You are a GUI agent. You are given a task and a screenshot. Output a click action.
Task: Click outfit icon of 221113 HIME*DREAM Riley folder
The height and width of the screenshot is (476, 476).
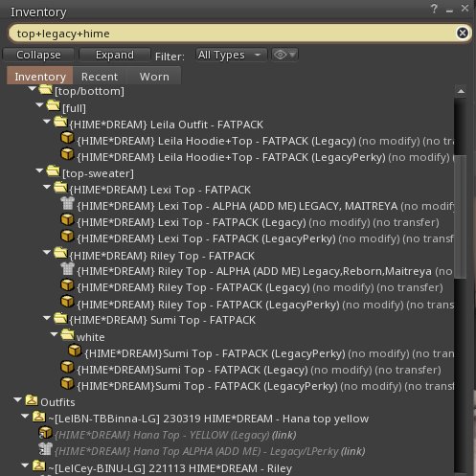(39, 466)
